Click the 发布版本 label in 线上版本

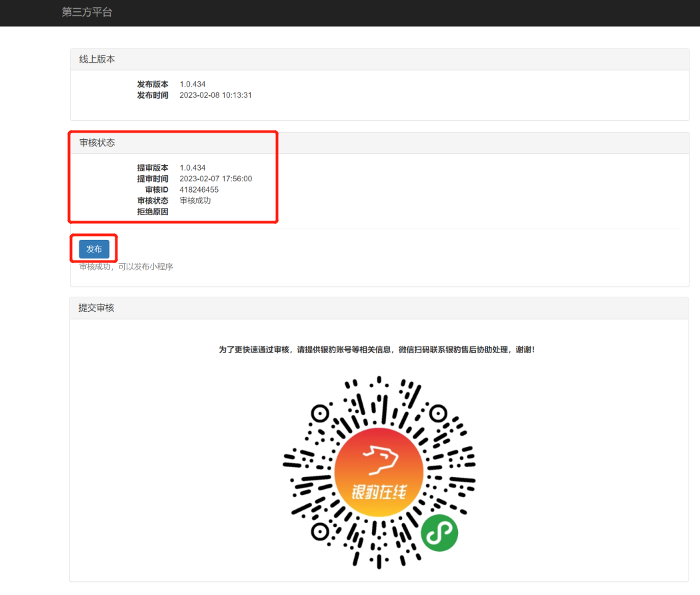coord(153,85)
